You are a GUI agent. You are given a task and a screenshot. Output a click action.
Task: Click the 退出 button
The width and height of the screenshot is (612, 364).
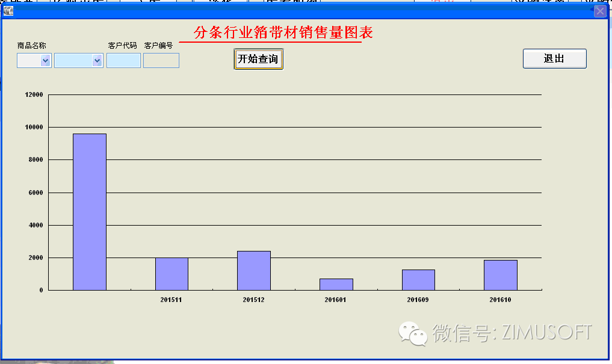[x=554, y=58]
